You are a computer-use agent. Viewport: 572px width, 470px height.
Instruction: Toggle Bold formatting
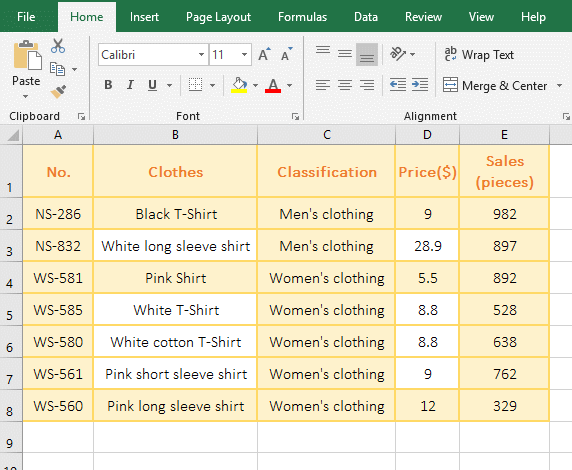(x=108, y=85)
